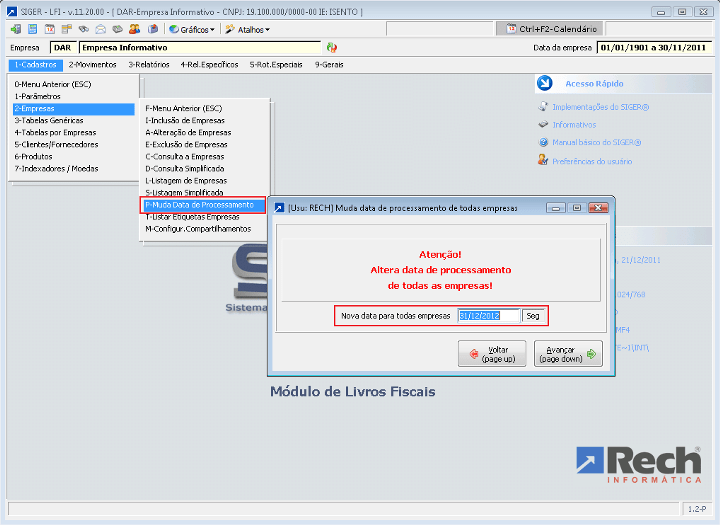
Task: Select 7-Indexadores / Moedas menu entry
Action: (73, 169)
